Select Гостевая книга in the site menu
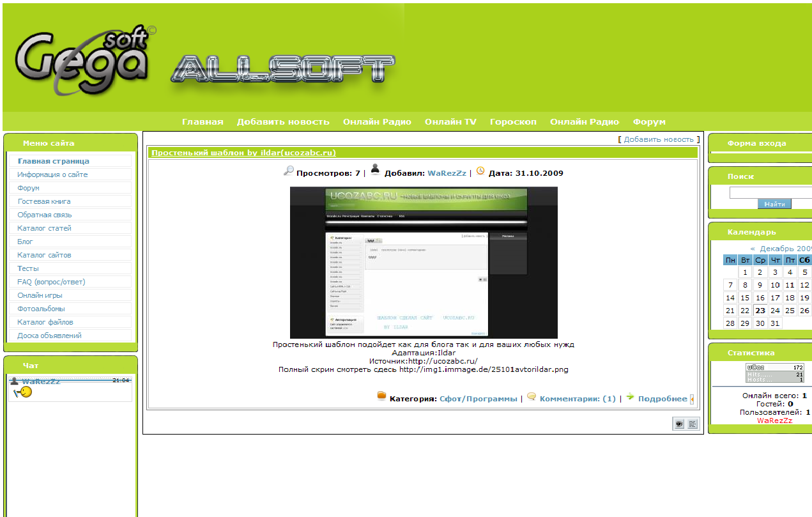 pos(44,201)
